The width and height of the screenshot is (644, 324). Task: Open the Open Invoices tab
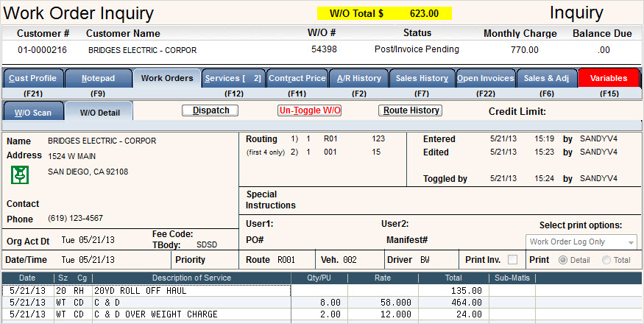point(486,78)
